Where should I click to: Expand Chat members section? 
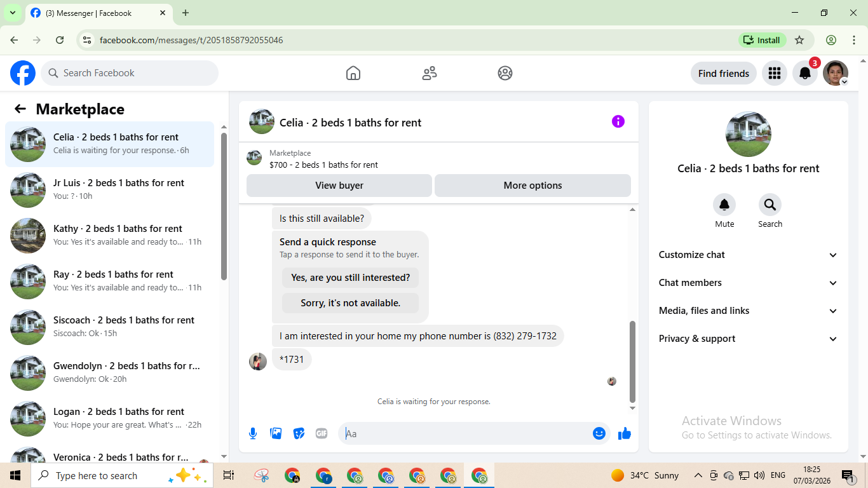tap(749, 283)
